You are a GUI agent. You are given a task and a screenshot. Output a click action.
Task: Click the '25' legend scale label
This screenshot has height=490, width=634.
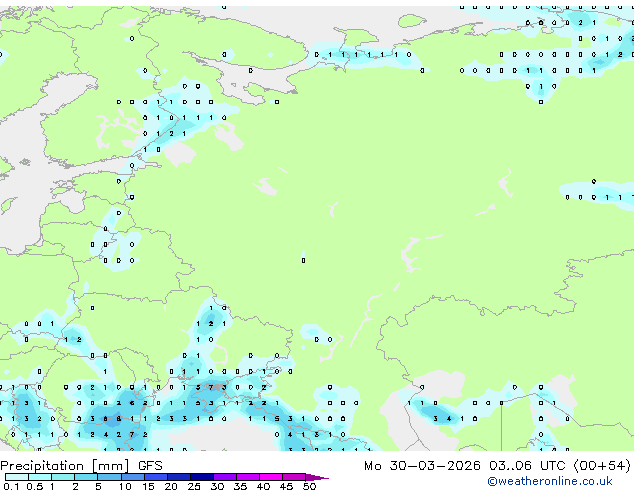(194, 486)
